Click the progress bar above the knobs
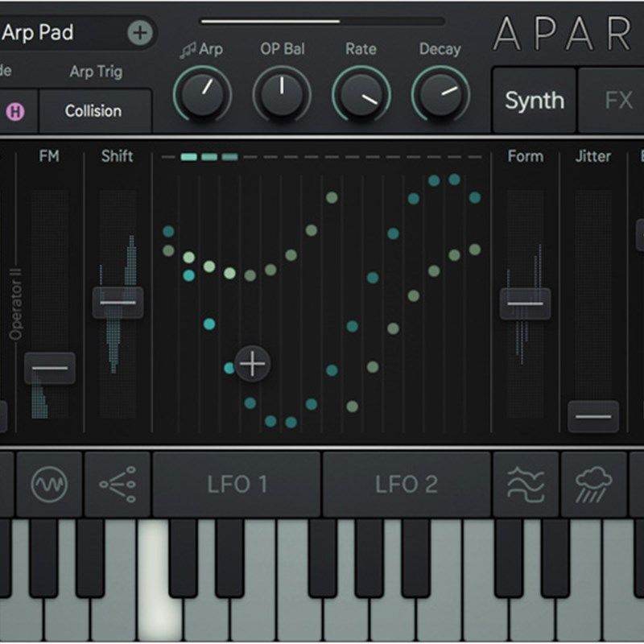Image resolution: width=644 pixels, height=644 pixels. tap(323, 22)
